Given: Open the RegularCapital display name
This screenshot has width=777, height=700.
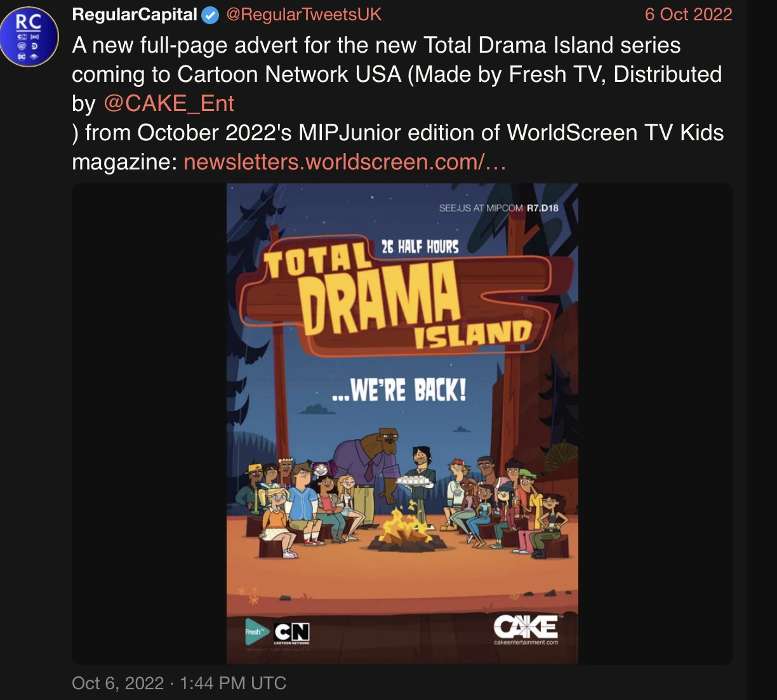Looking at the screenshot, I should click(135, 15).
